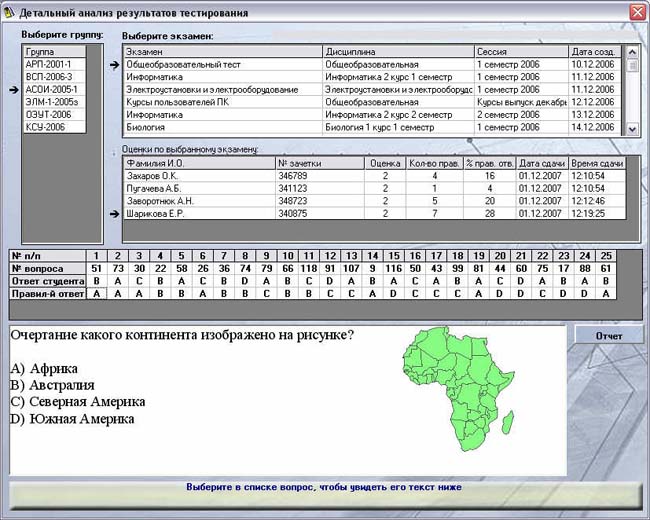Select group АРП-2001-1
The height and width of the screenshot is (520, 650).
point(55,64)
